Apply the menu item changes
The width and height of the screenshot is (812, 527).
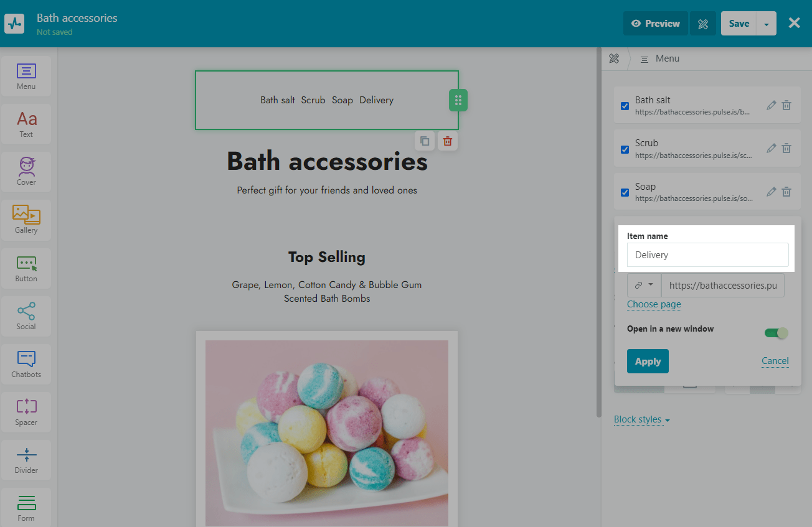tap(648, 361)
